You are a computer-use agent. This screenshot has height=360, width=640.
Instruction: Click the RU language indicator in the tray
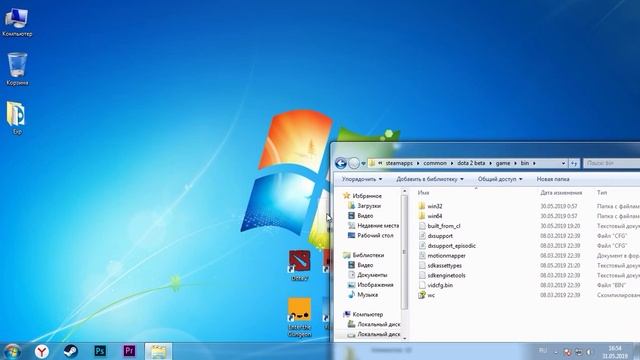(542, 350)
